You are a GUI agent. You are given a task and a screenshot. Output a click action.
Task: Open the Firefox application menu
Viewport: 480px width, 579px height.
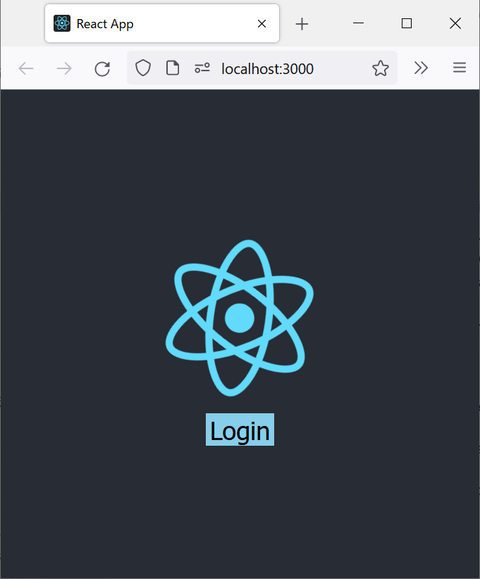459,68
